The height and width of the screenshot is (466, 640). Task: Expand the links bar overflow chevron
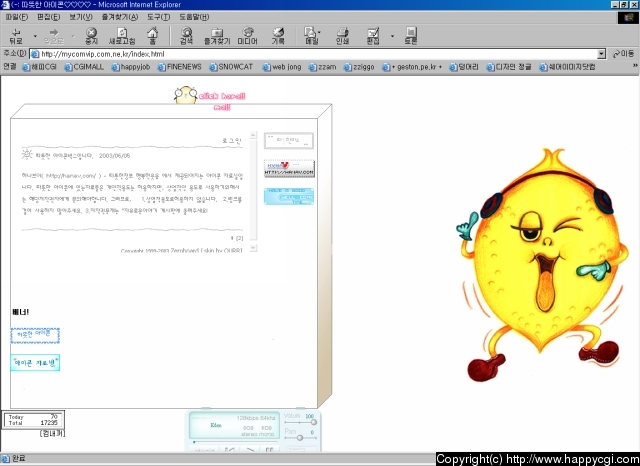click(635, 66)
